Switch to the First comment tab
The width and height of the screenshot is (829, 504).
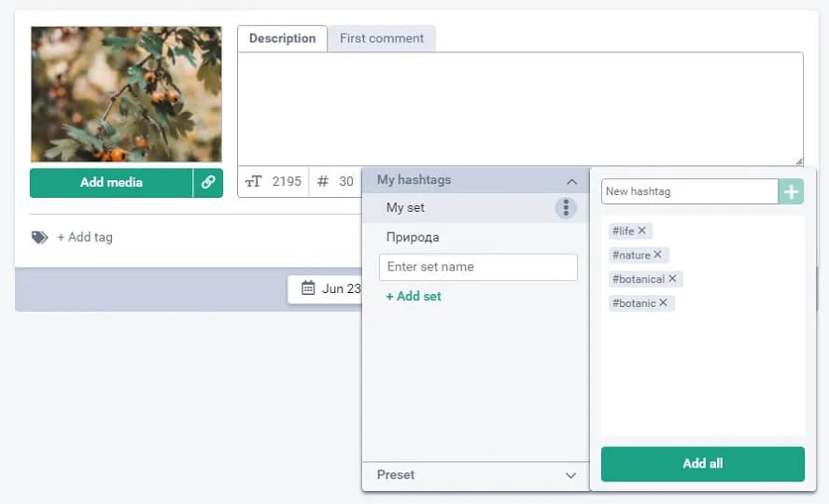point(381,38)
